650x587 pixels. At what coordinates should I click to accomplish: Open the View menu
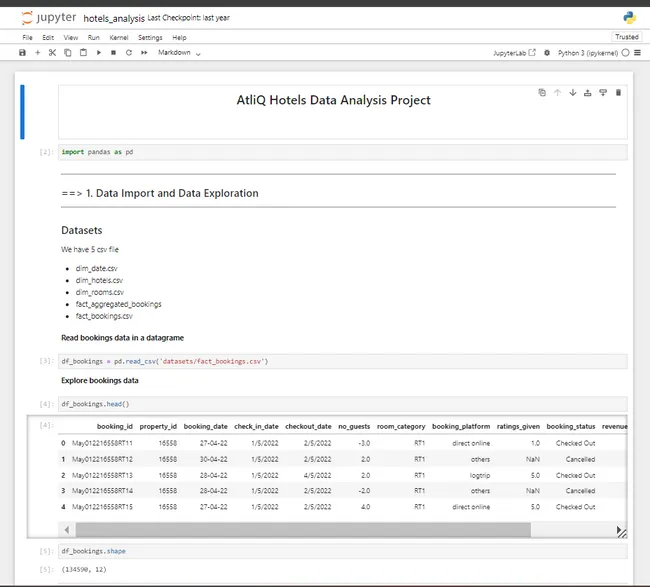pos(71,37)
